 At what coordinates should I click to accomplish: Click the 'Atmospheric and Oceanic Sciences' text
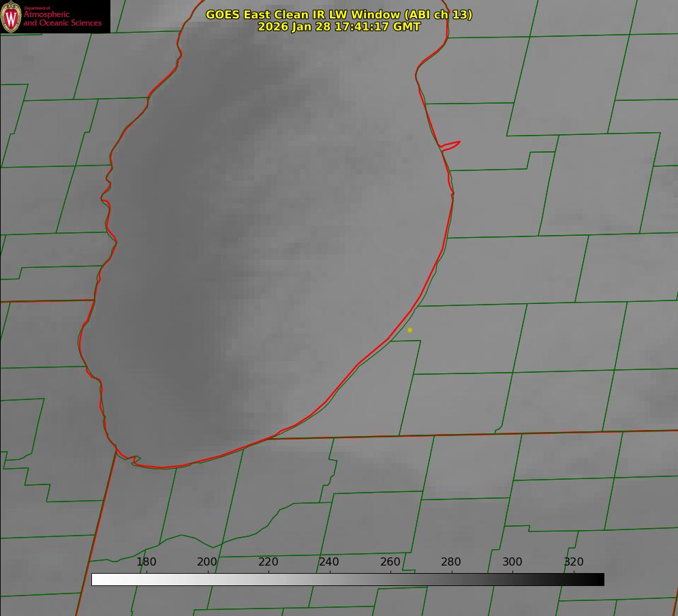tap(62, 18)
